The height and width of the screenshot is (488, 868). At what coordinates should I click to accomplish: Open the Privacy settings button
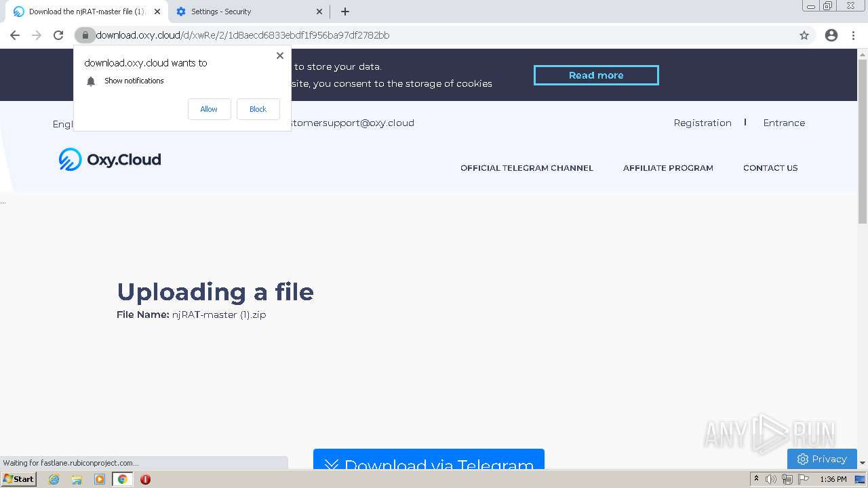point(822,459)
